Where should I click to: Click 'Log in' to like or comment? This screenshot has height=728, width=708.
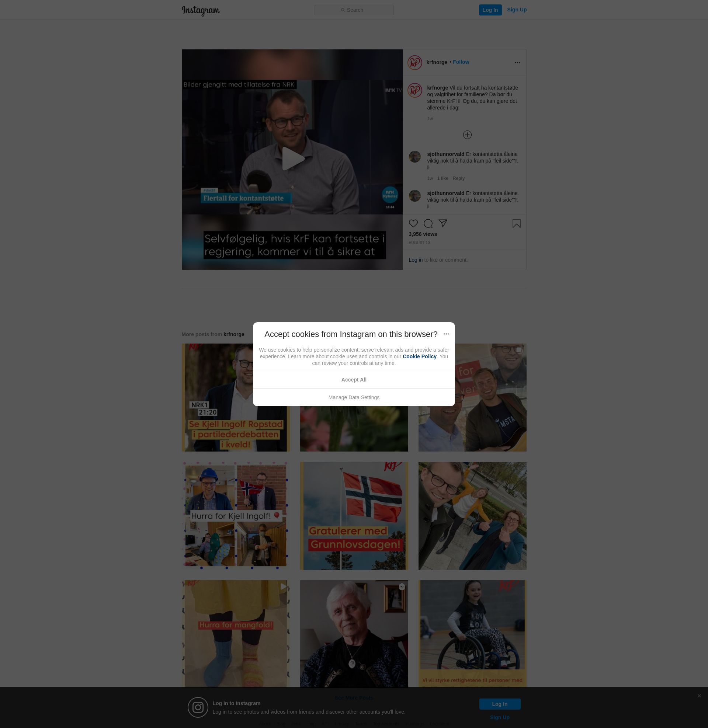[415, 260]
